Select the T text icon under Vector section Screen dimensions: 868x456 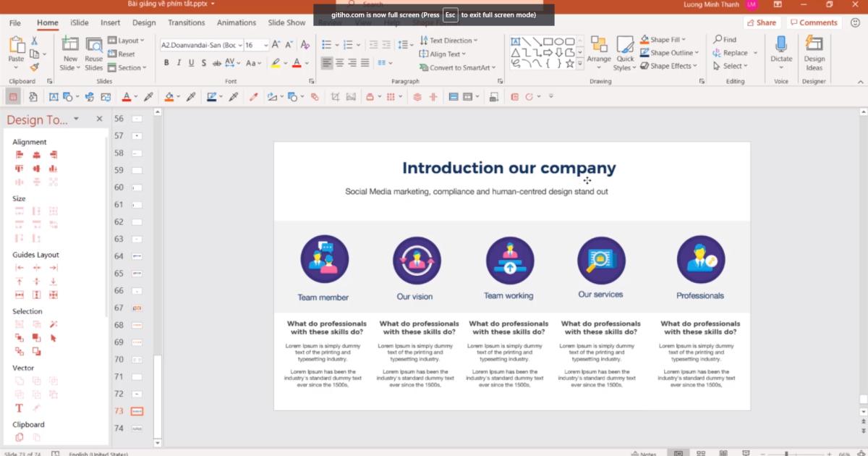click(x=19, y=408)
